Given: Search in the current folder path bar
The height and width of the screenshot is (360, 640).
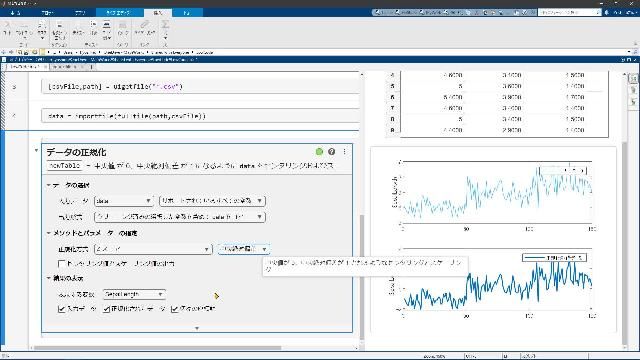Looking at the screenshot, I should click(x=636, y=52).
